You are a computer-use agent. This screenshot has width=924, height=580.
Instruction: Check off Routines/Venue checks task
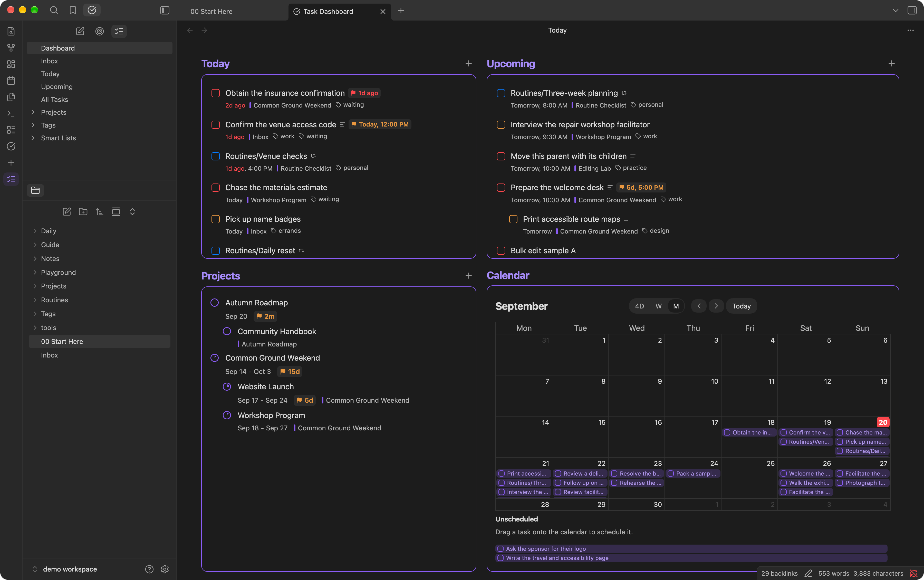[x=216, y=156]
